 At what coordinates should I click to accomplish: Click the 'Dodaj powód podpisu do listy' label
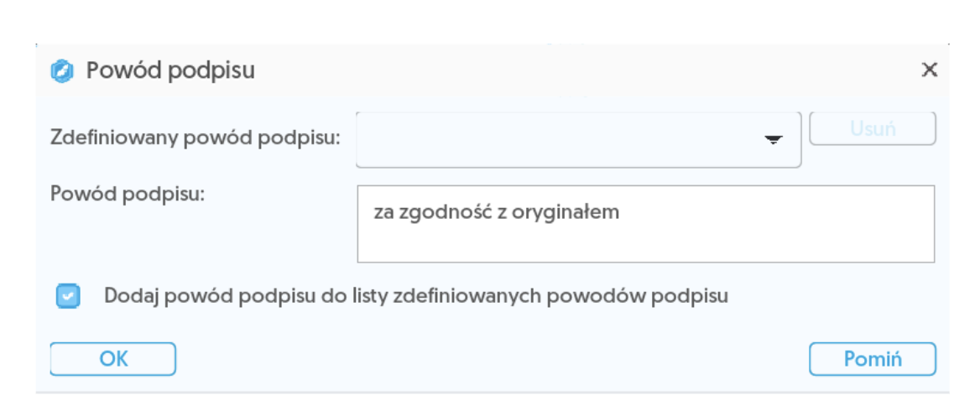(416, 296)
